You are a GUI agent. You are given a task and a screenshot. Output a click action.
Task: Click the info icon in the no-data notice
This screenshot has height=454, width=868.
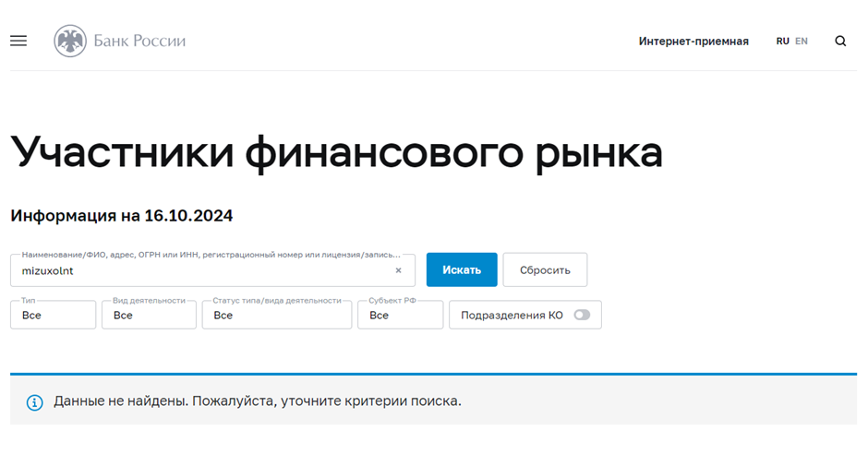35,402
